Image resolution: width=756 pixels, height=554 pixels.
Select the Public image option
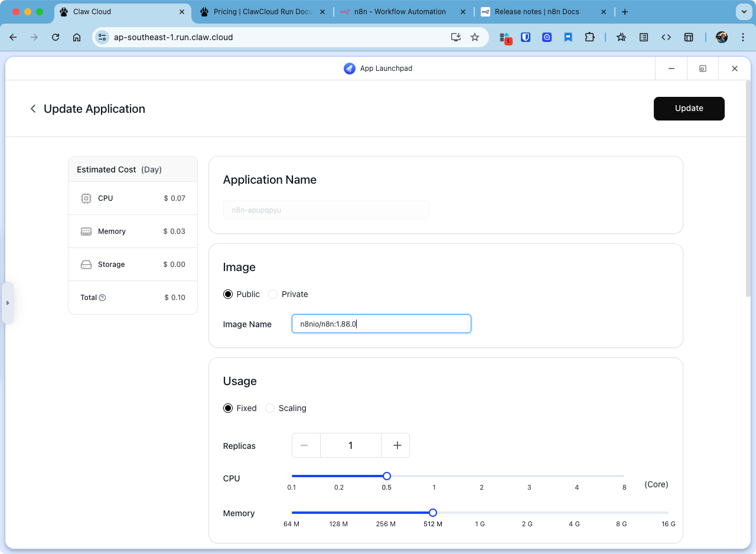click(227, 294)
